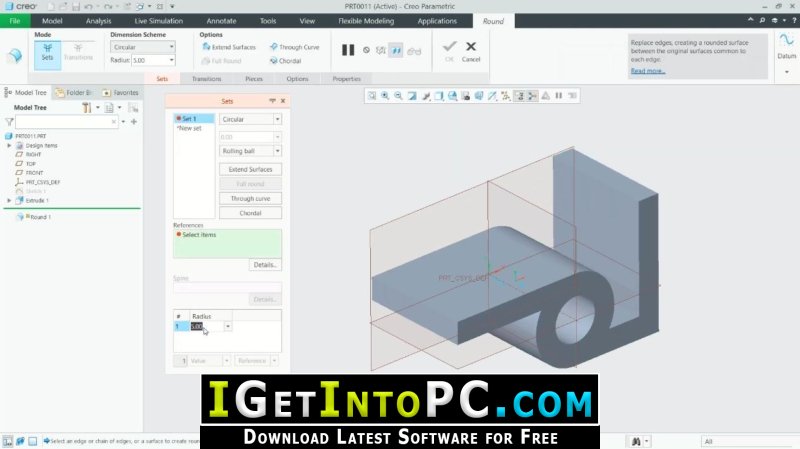Screen dimensions: 800x449
Task: Click Extend Surfaces option in the ribbon
Action: (229, 47)
